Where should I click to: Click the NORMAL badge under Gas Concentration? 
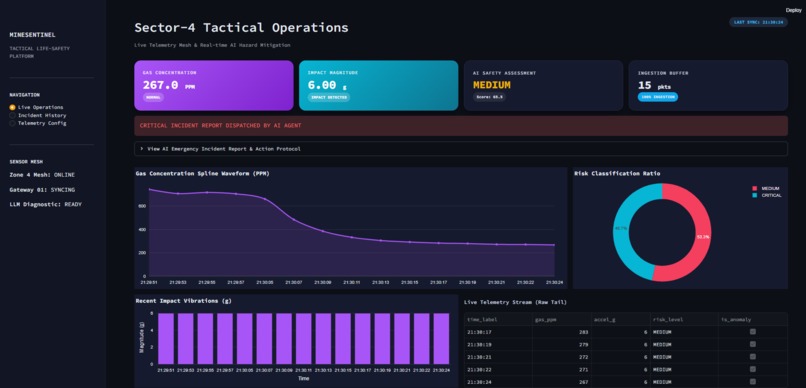153,97
